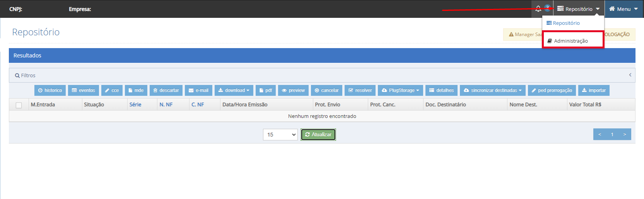The height and width of the screenshot is (199, 644).
Task: Open the page size selector showing 15
Action: tap(280, 135)
